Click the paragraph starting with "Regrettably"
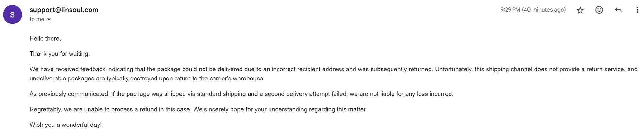Viewport: 644px width, 139px height. [x=198, y=109]
